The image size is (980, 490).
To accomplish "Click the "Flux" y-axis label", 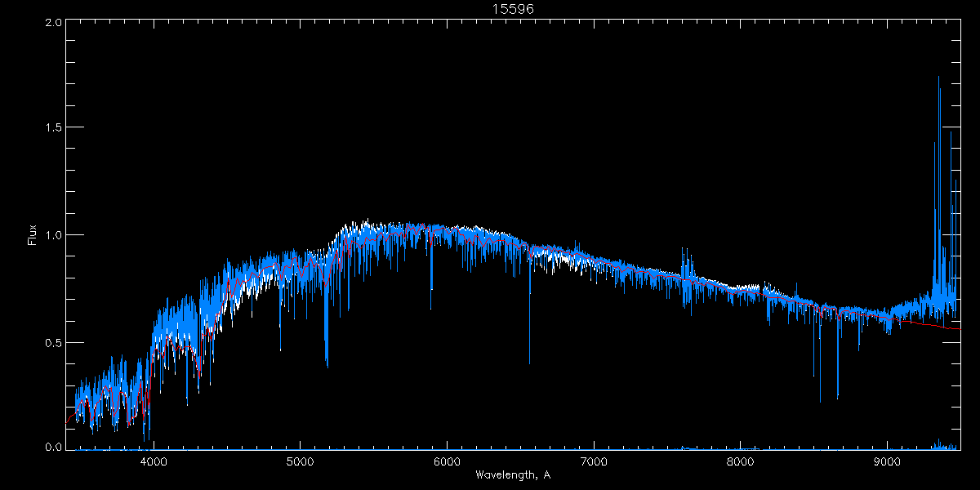I will pos(33,234).
